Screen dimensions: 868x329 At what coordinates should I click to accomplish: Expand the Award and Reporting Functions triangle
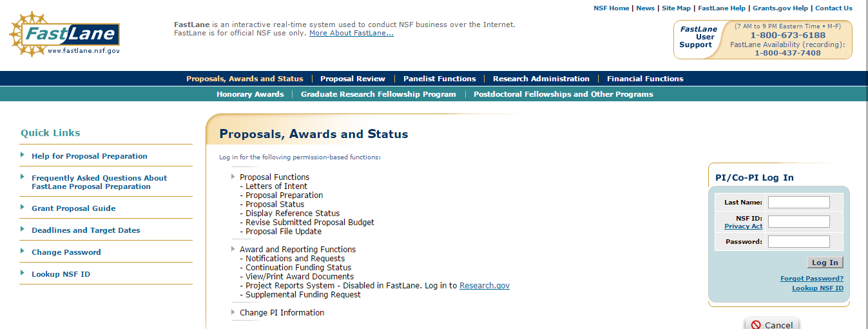click(233, 249)
